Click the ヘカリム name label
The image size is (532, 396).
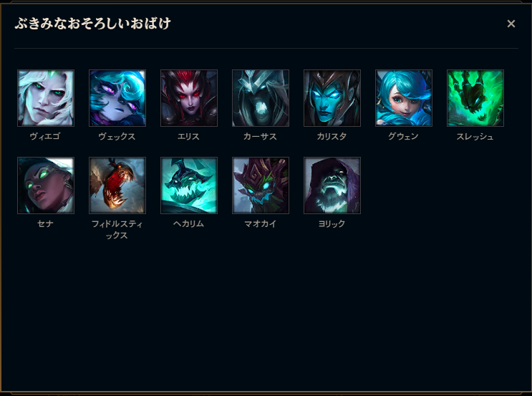pos(188,223)
